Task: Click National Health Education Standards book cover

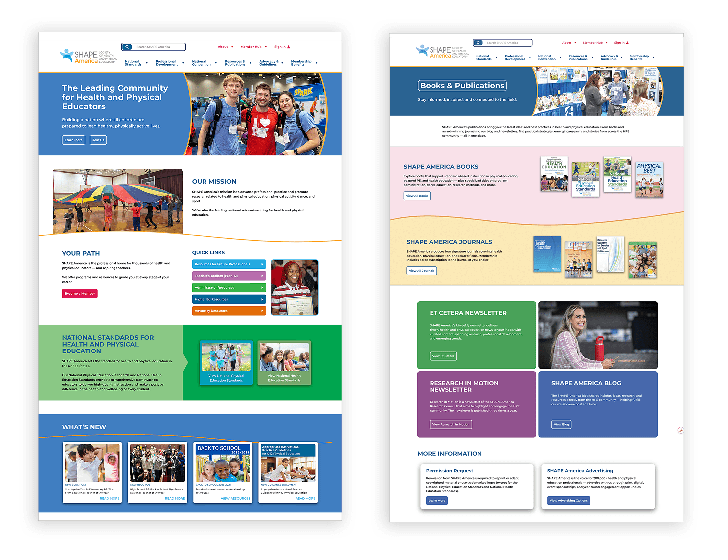Action: point(617,174)
